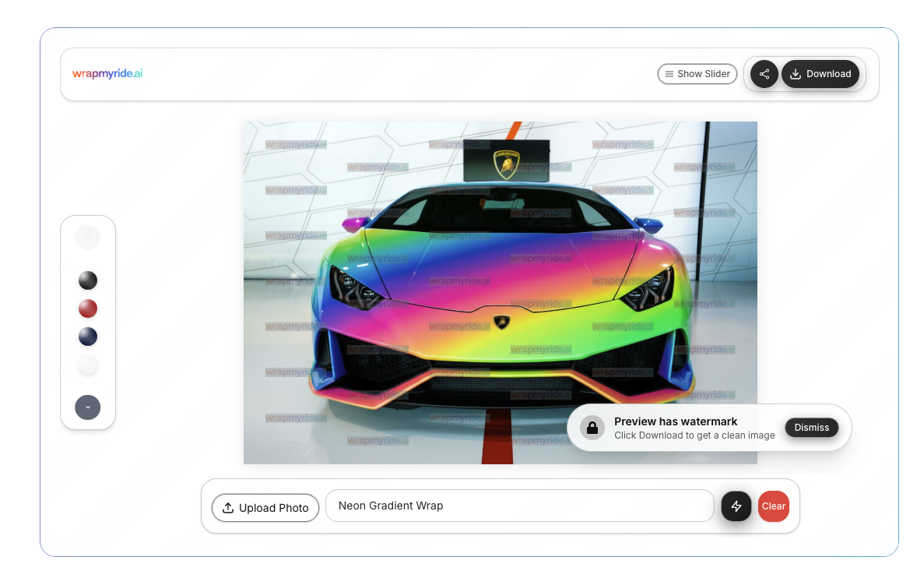This screenshot has height=578, width=924.
Task: Expand the color panel upward with the top chevron
Action: point(87,237)
